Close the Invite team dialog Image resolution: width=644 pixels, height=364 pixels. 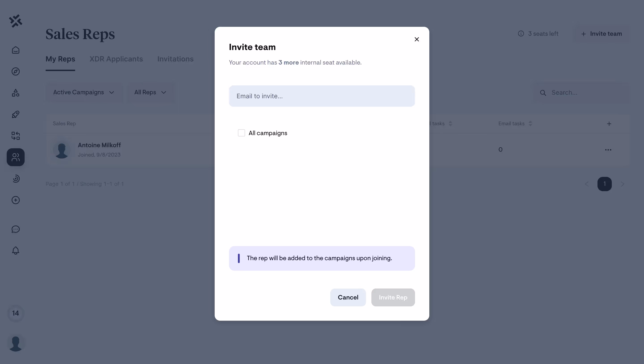417,40
